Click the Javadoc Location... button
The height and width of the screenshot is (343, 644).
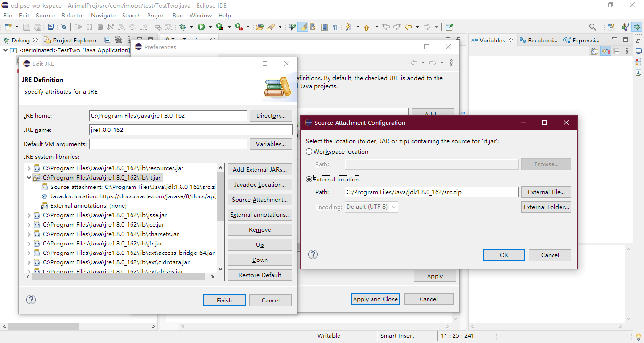(260, 184)
